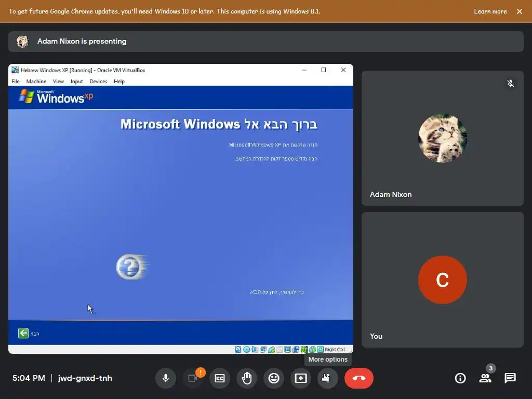The width and height of the screenshot is (532, 399).
Task: Dismiss the Chrome update notification bar
Action: pos(520,11)
